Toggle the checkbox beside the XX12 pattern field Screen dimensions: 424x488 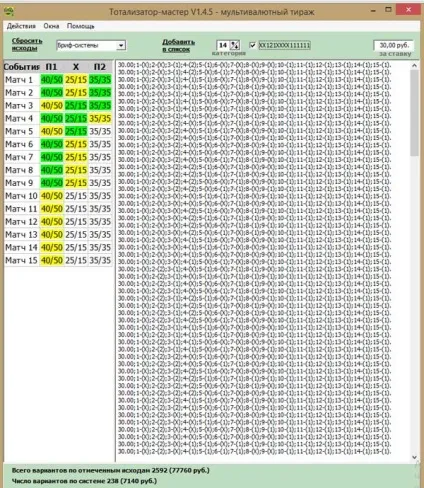click(x=253, y=45)
